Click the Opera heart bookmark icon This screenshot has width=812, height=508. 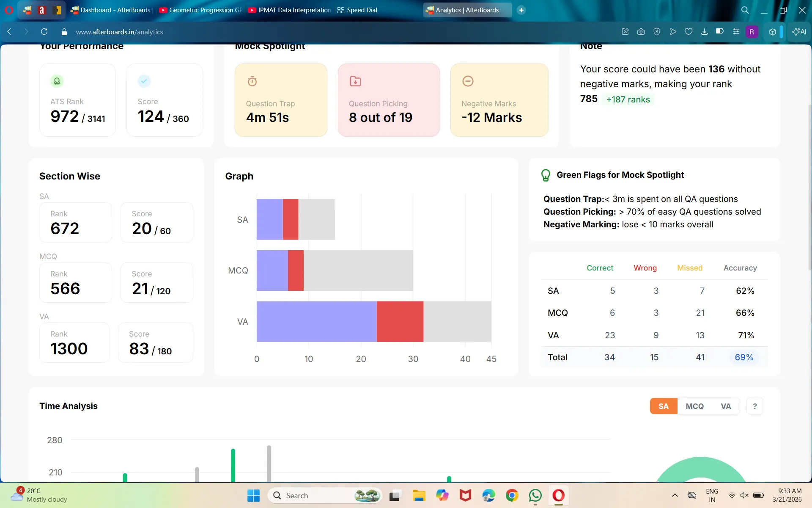(x=689, y=32)
